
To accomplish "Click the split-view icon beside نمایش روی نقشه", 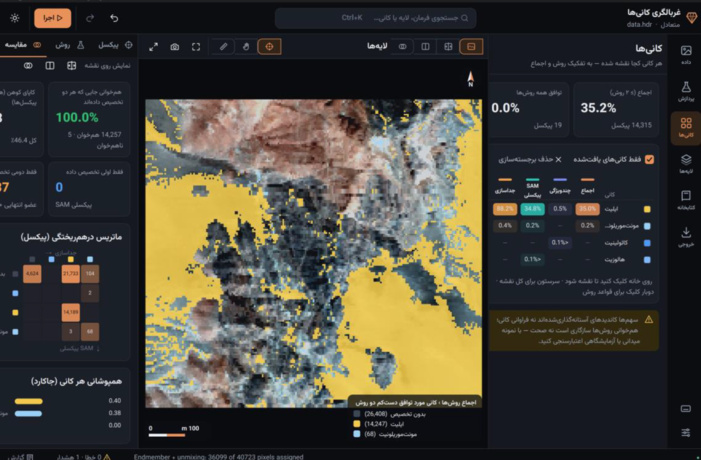I will [50, 66].
